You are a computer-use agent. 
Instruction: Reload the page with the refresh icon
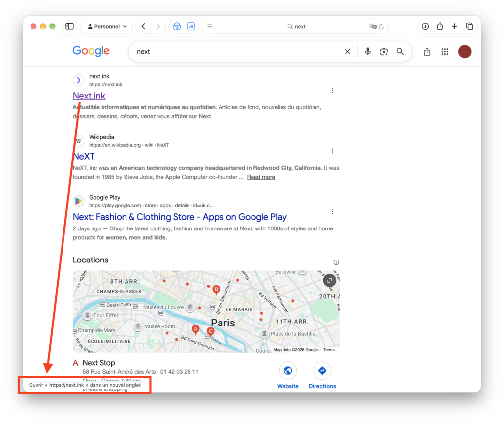pyautogui.click(x=381, y=27)
